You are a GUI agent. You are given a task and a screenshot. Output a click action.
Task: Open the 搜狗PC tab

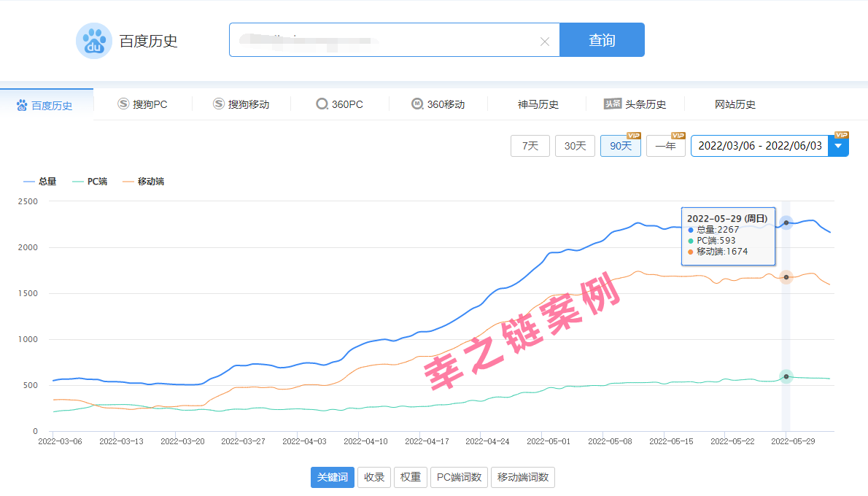click(x=142, y=104)
